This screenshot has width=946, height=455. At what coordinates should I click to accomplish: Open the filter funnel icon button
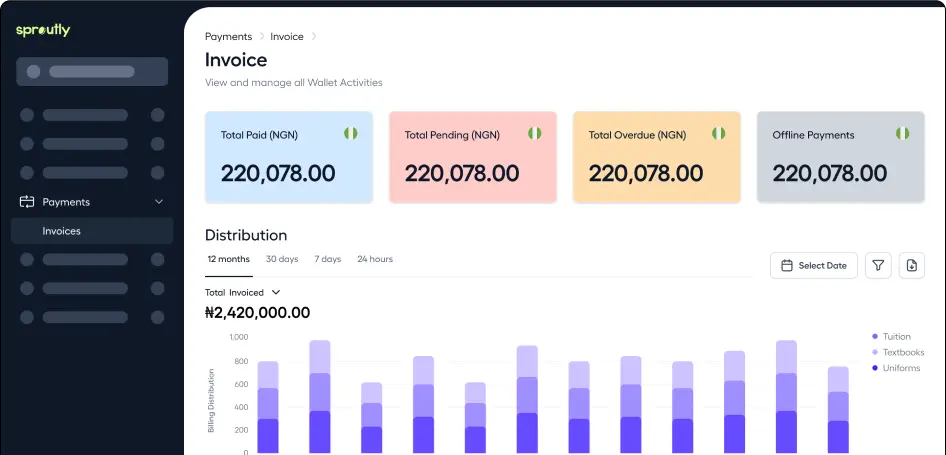click(878, 265)
